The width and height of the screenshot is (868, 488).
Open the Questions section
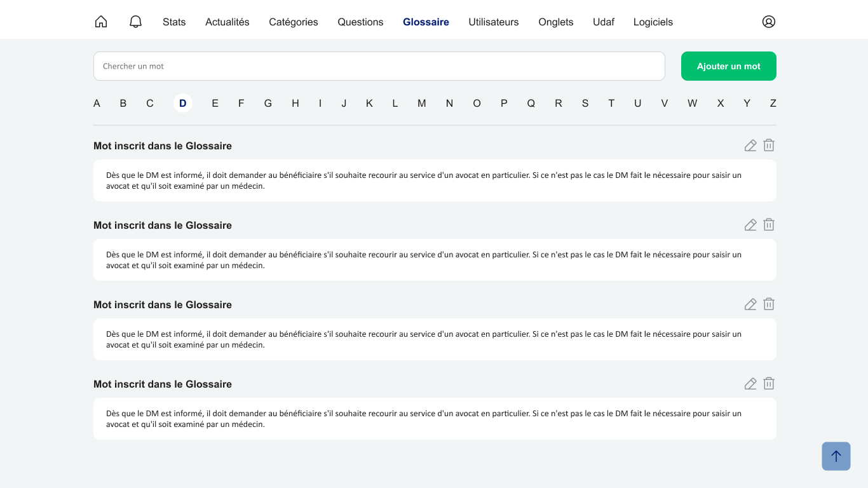[360, 22]
